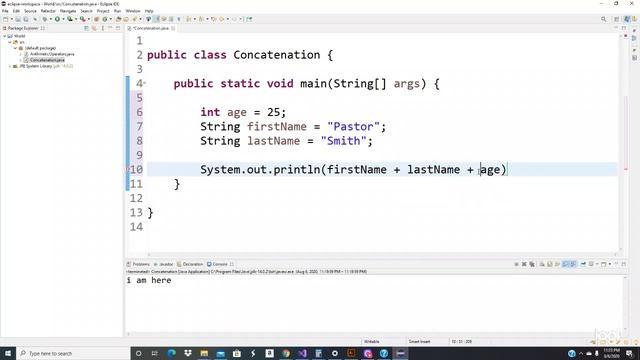Open the Run menu

click(117, 11)
